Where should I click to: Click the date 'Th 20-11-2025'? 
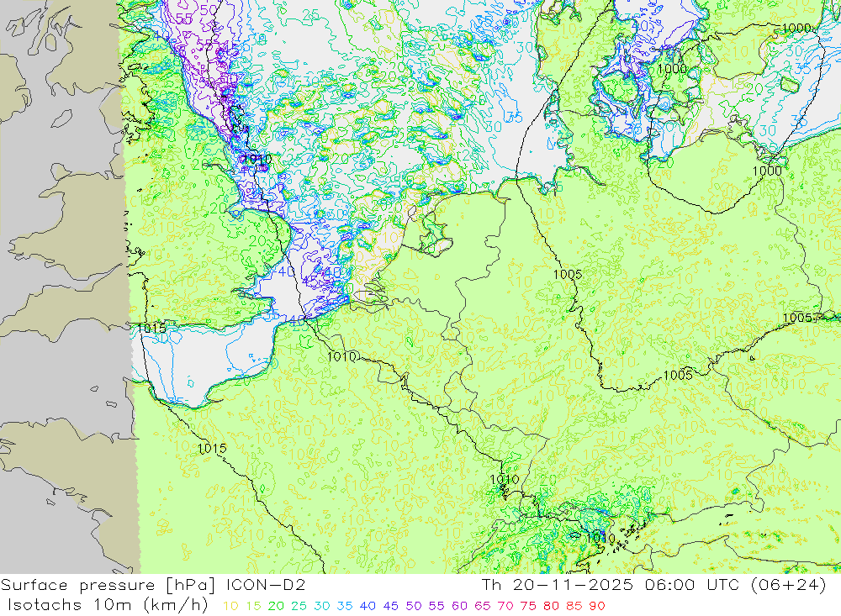[x=558, y=585]
